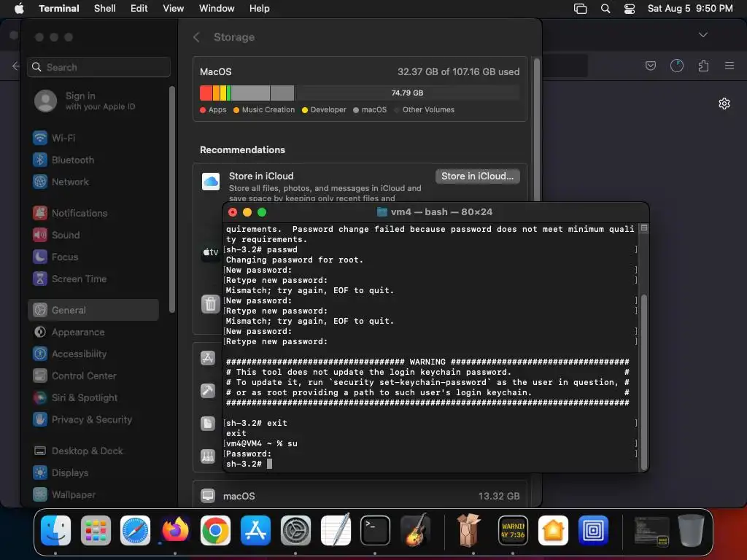
Task: Expand the Firefox tab list chevron
Action: point(703,35)
